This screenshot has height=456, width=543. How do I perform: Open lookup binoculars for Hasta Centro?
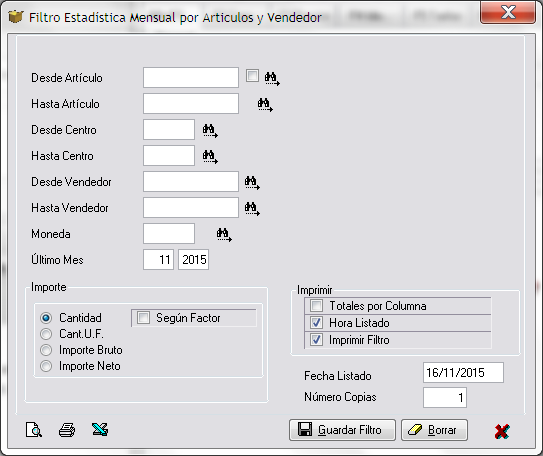coord(210,157)
